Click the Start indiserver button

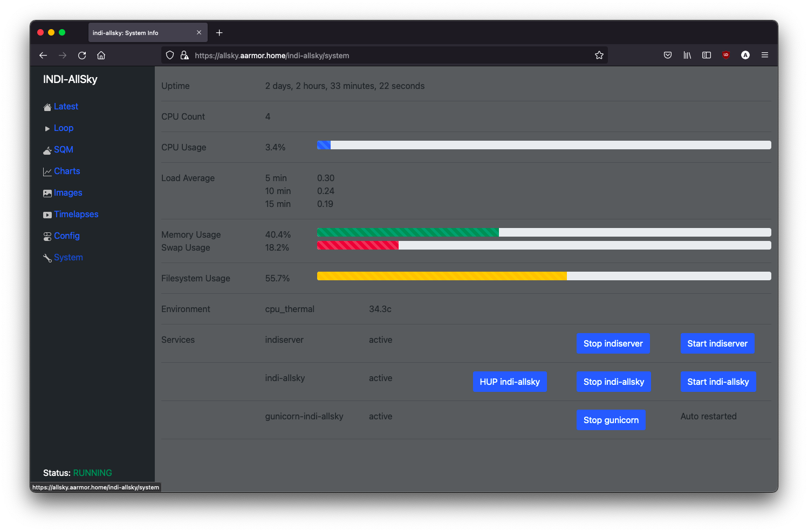click(x=717, y=343)
